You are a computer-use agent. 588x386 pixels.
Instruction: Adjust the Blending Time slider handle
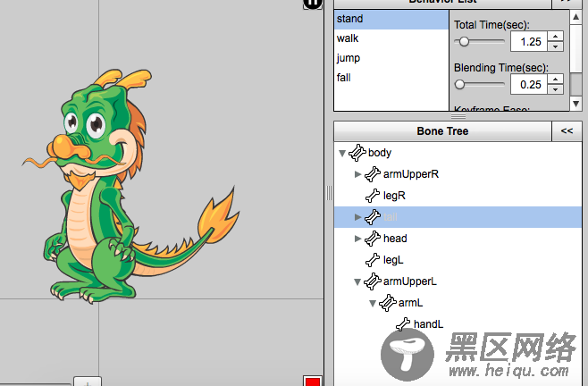tap(459, 84)
